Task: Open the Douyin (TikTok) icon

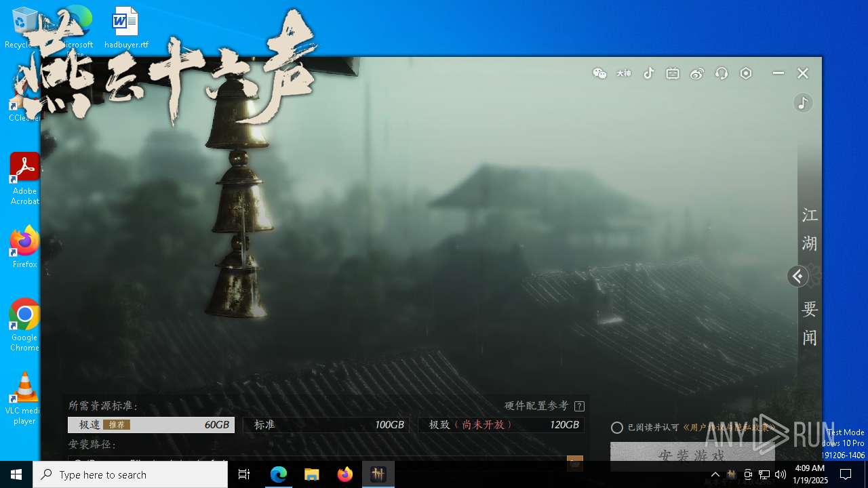Action: (648, 73)
